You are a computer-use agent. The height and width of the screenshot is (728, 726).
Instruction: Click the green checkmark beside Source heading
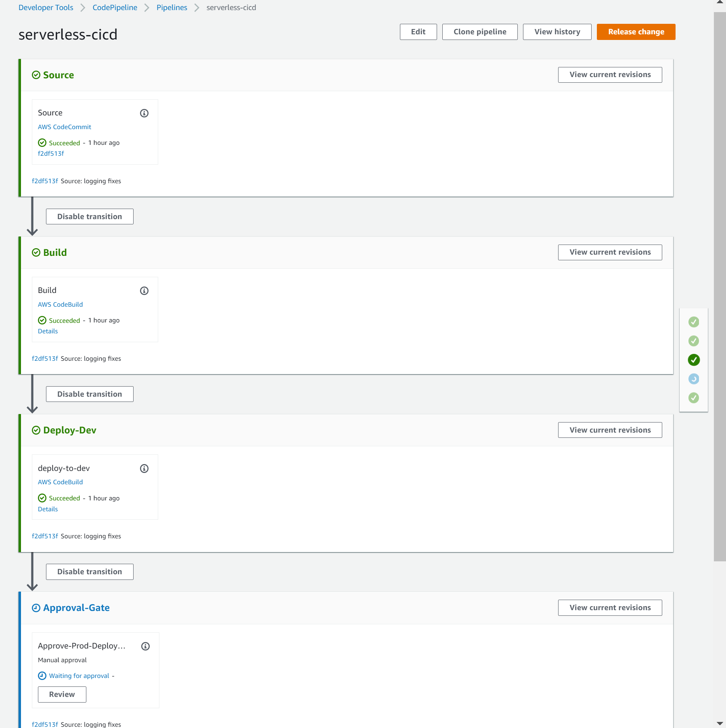(x=36, y=75)
